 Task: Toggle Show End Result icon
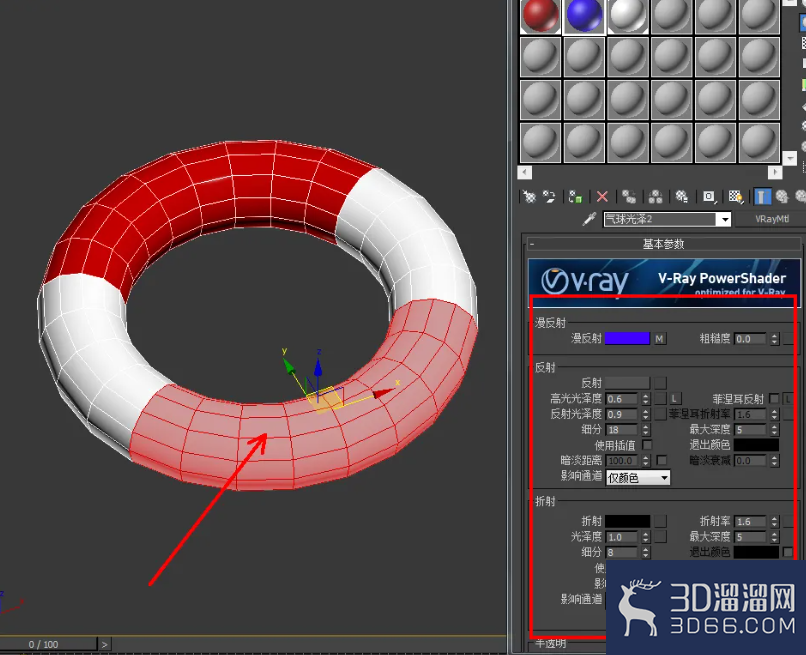coord(762,196)
